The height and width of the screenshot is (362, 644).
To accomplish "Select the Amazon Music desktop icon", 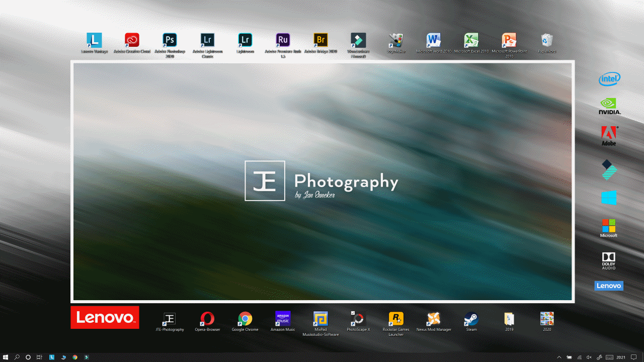I will tap(283, 322).
